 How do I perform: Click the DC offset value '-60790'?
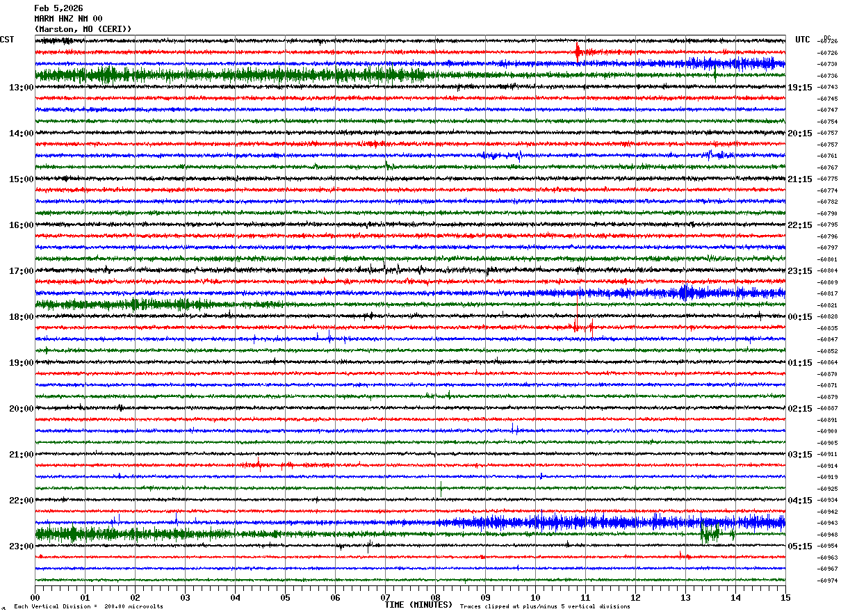827,213
